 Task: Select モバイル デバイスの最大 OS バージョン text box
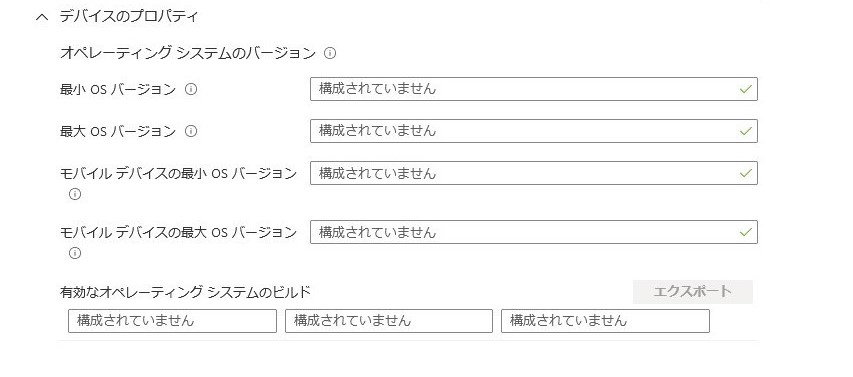(534, 232)
